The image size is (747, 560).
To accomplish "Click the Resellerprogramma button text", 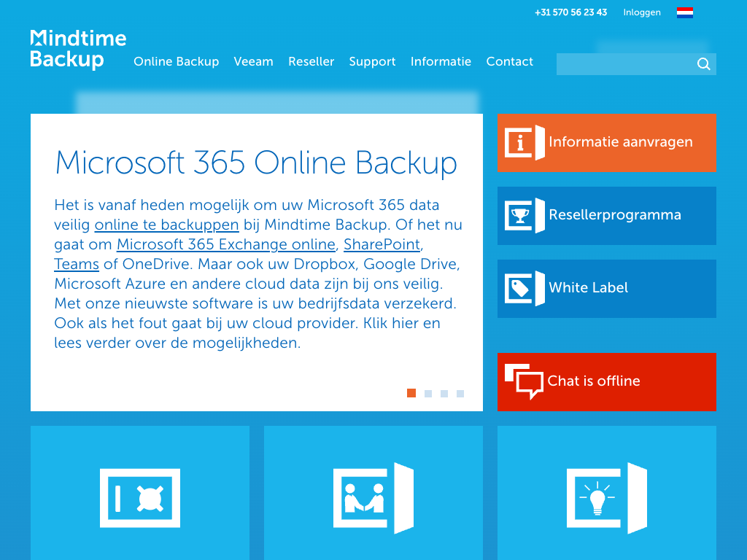I will 615,215.
